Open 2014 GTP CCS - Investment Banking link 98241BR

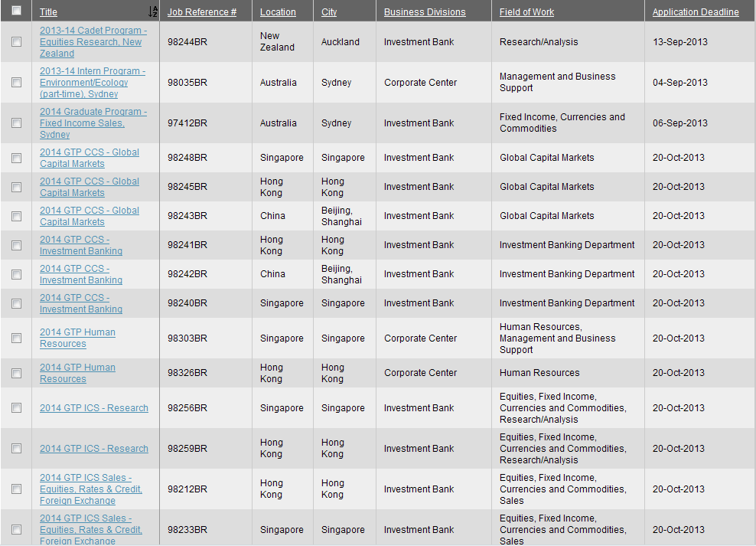80,245
